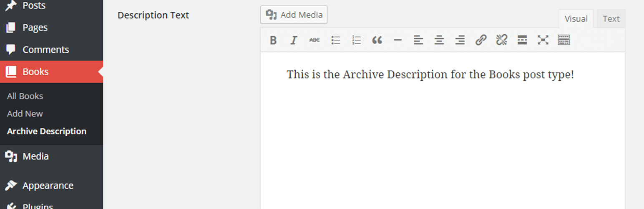
Task: Toggle bold formatting in editor toolbar
Action: [x=273, y=40]
